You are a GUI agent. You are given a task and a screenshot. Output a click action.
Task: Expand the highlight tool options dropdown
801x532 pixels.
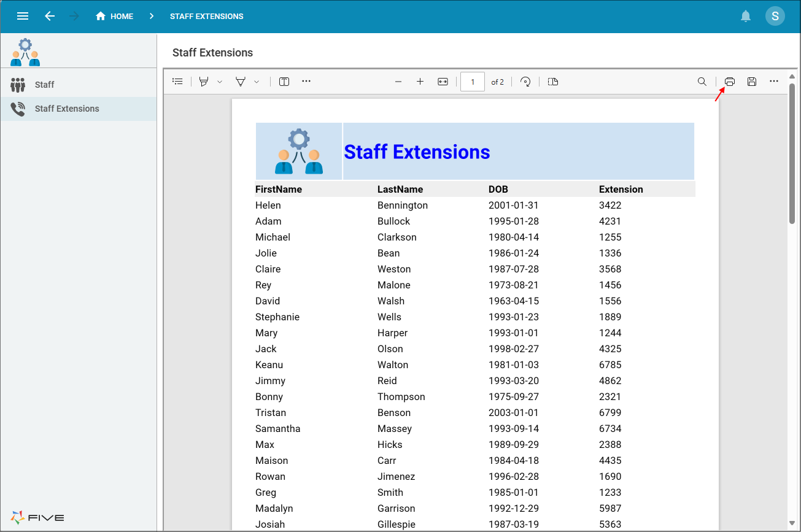(x=220, y=82)
